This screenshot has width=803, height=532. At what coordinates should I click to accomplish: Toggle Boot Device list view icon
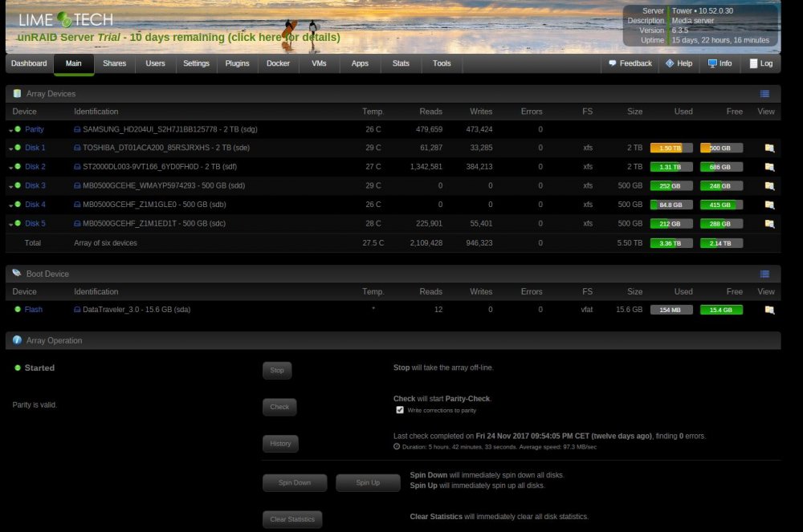[x=764, y=274]
